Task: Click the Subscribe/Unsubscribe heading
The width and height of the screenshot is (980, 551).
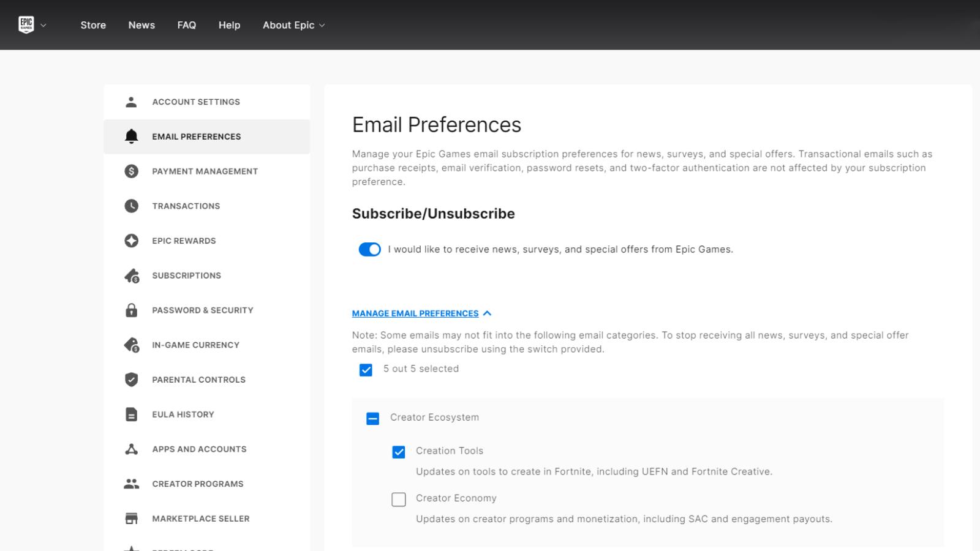Action: tap(434, 214)
